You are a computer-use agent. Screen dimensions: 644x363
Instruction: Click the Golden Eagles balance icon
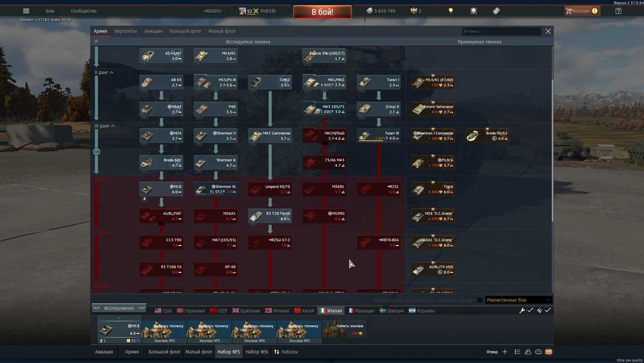(x=413, y=11)
